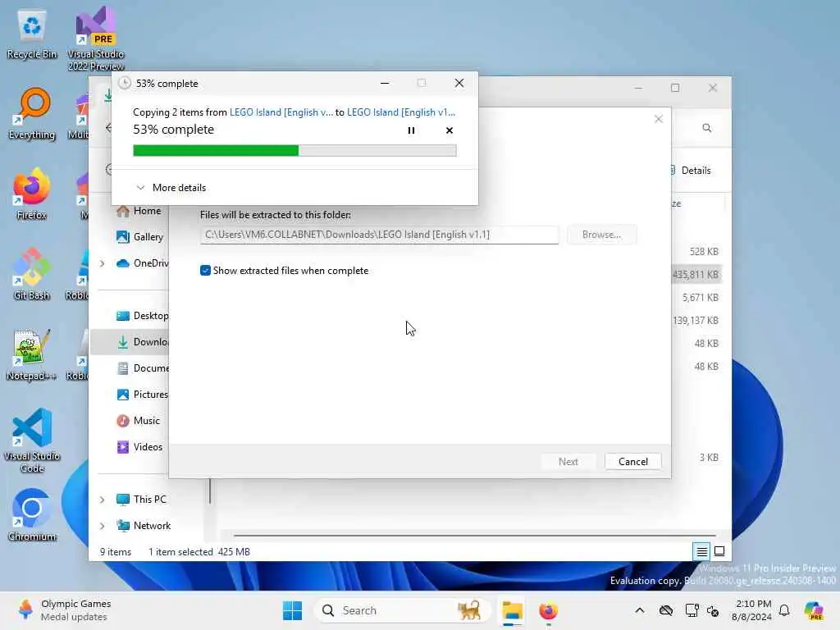Click the extraction folder path field
The width and height of the screenshot is (840, 630).
379,235
